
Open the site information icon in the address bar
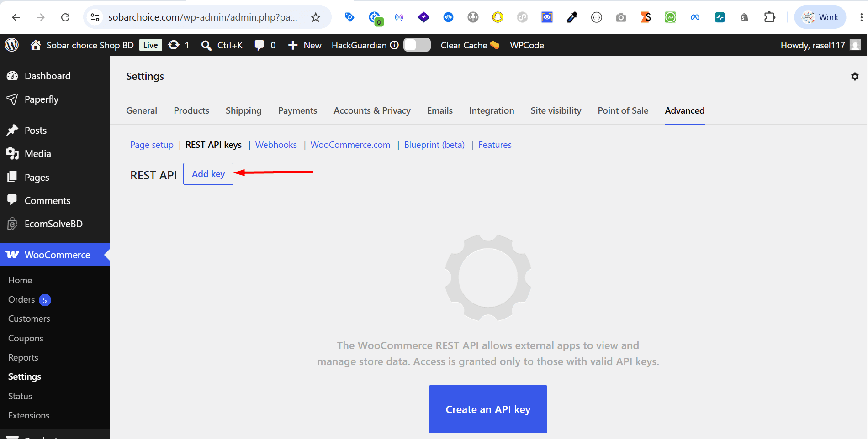click(95, 17)
